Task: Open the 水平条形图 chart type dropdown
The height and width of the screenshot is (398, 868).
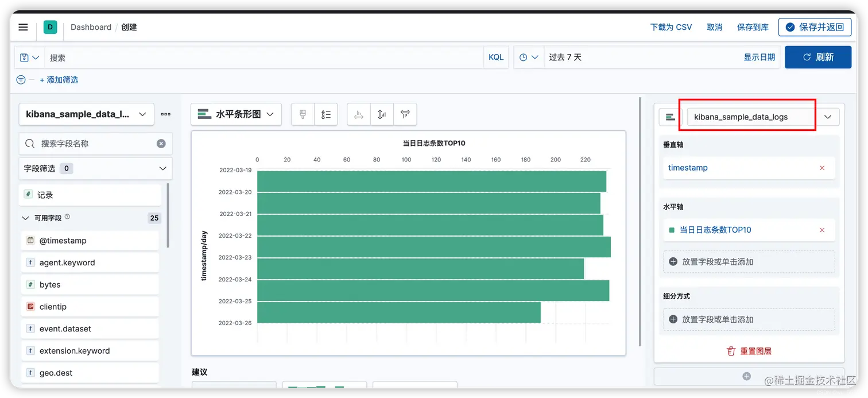Action: point(235,114)
